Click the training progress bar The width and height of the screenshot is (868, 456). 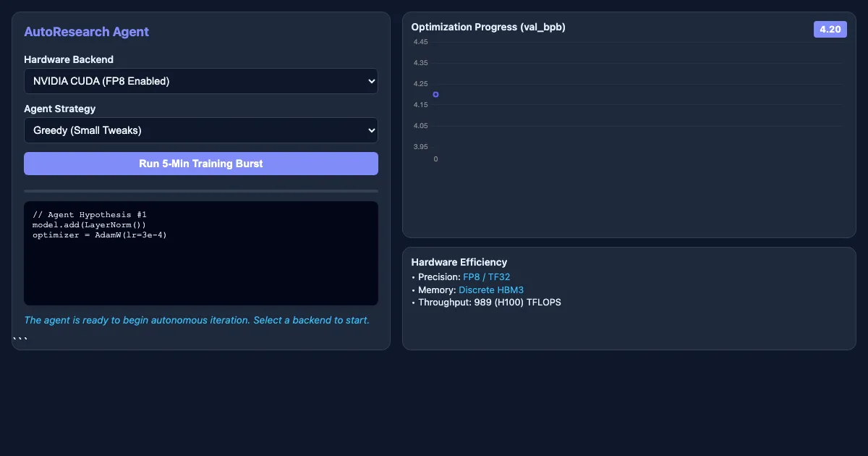point(201,191)
